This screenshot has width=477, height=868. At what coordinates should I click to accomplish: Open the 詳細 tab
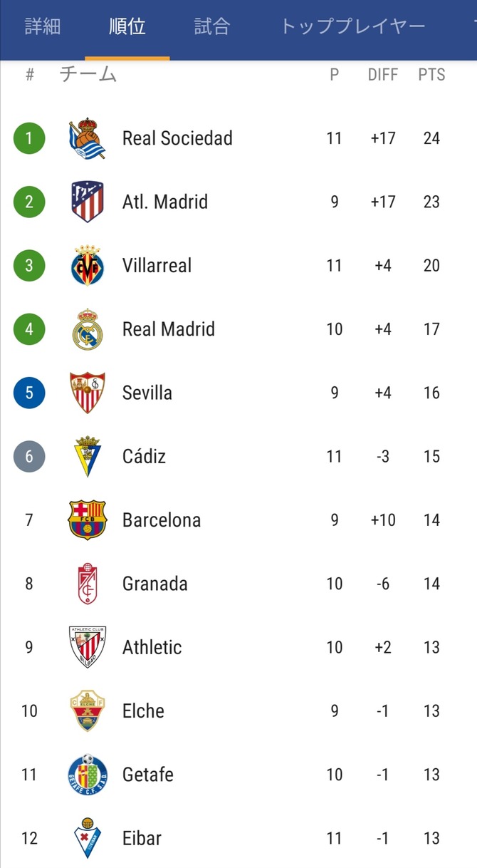43,27
